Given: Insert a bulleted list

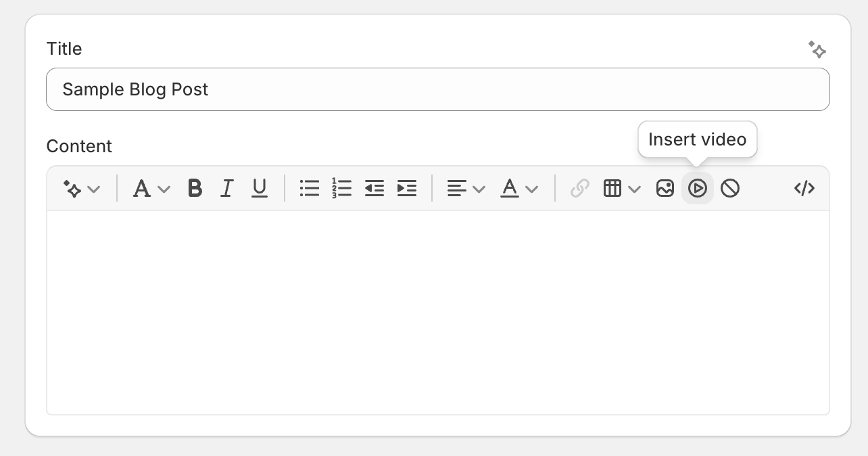Looking at the screenshot, I should tap(310, 188).
